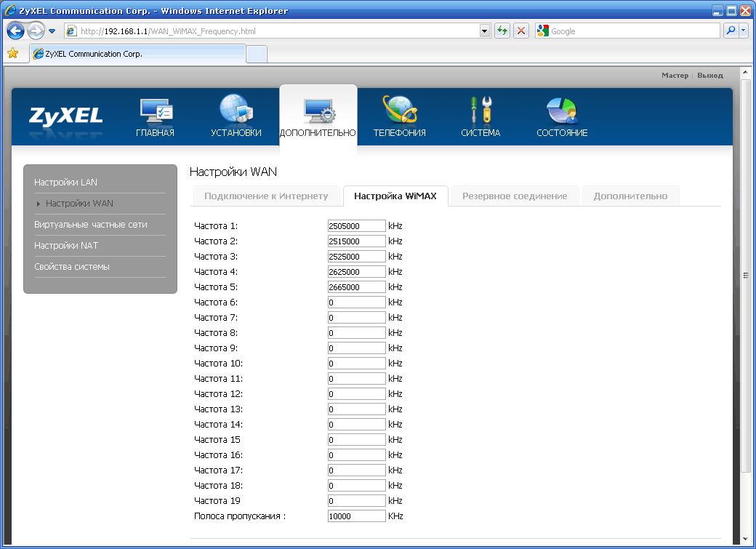Image resolution: width=756 pixels, height=549 pixels.
Task: Open Свойства системы in sidebar
Action: pos(72,267)
